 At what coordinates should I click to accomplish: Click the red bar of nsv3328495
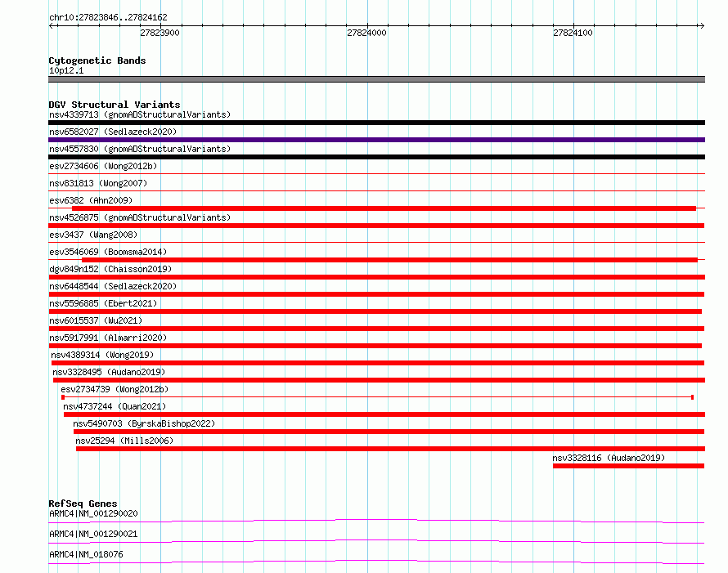coord(379,380)
